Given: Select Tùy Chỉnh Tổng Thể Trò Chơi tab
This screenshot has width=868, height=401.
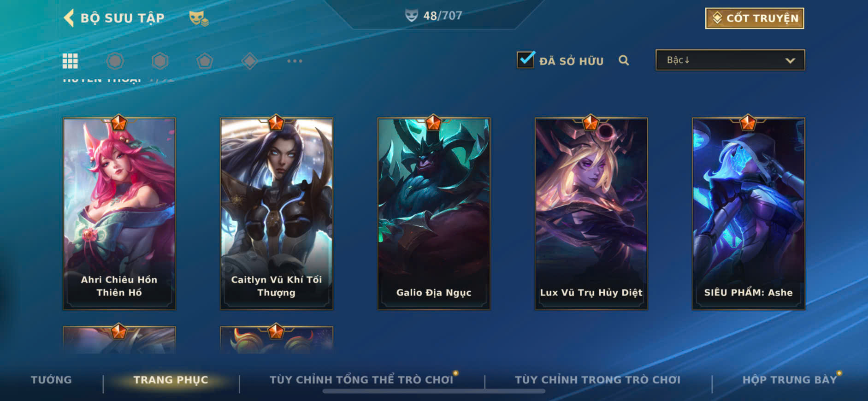Looking at the screenshot, I should pos(361,380).
